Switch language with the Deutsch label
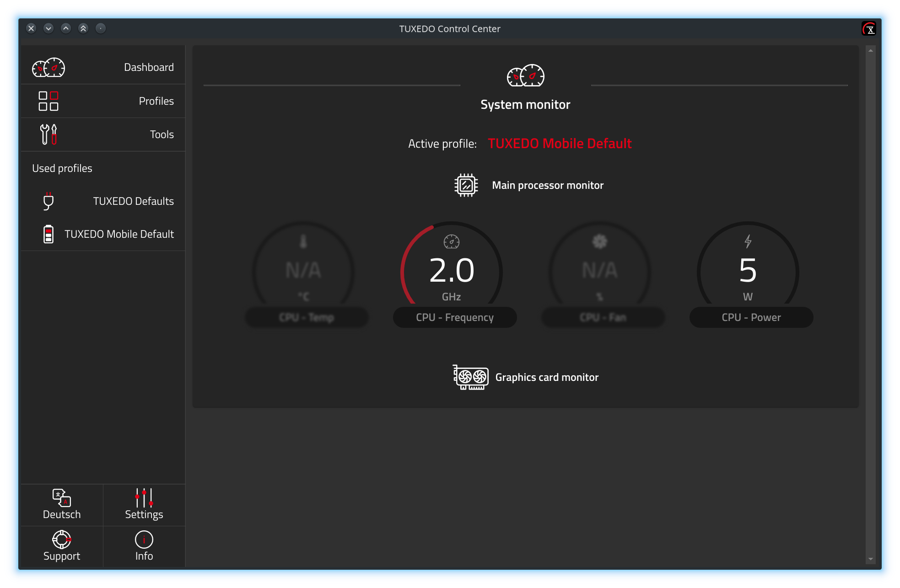900x588 pixels. click(x=62, y=514)
